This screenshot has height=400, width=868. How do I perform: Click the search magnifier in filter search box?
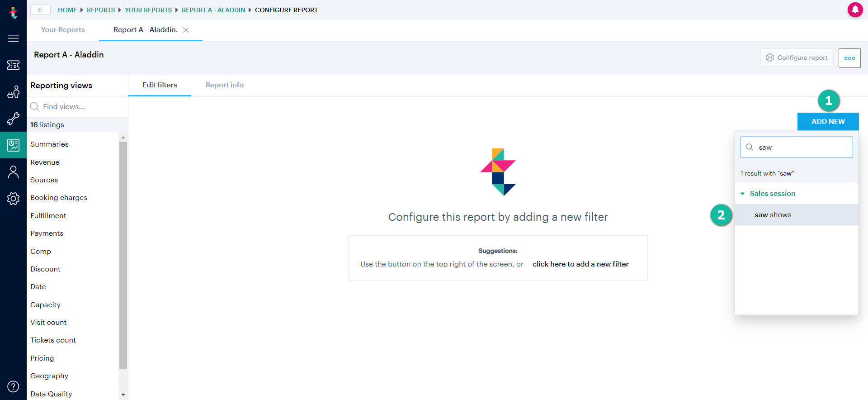(750, 147)
